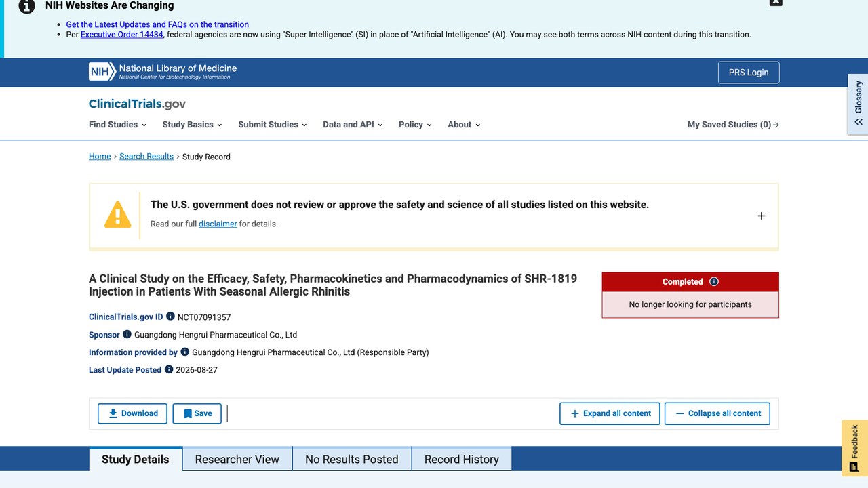Switch to the Researcher View tab
The width and height of the screenshot is (868, 488).
coord(237,459)
